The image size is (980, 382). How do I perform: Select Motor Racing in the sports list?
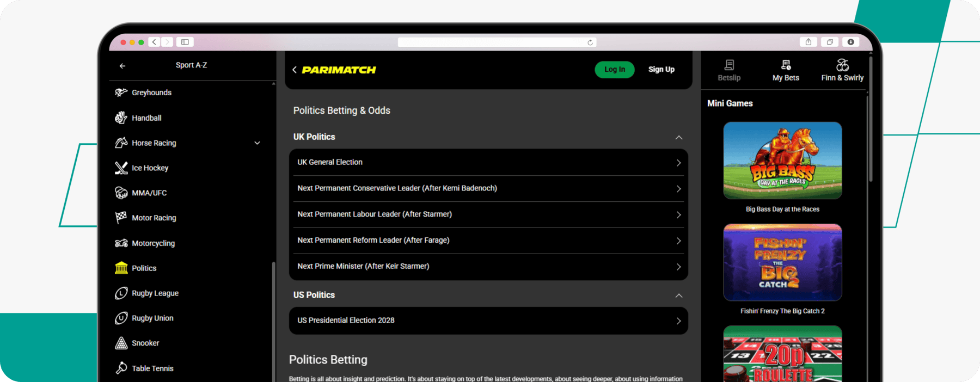click(154, 218)
